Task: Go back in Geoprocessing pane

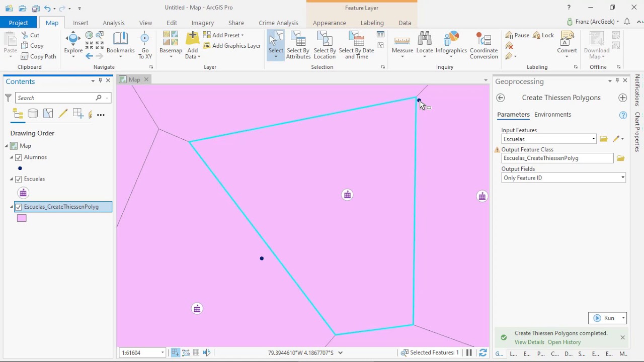Action: (x=501, y=98)
